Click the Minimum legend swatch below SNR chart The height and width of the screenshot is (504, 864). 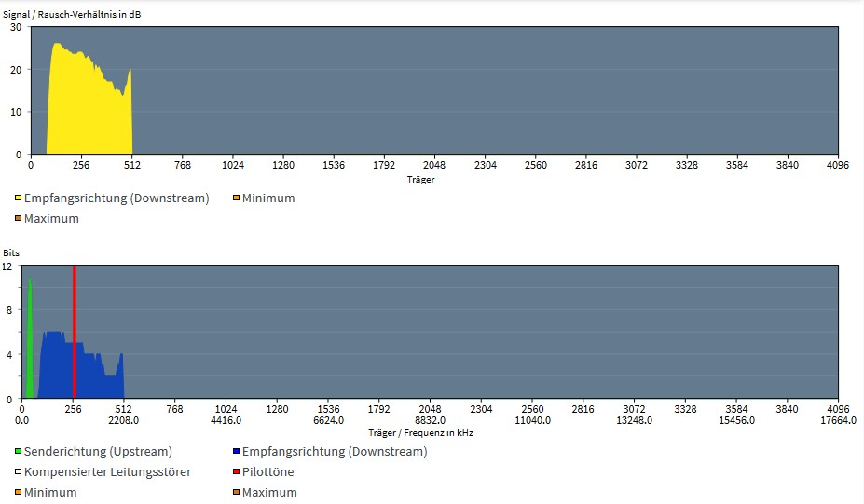click(x=236, y=198)
